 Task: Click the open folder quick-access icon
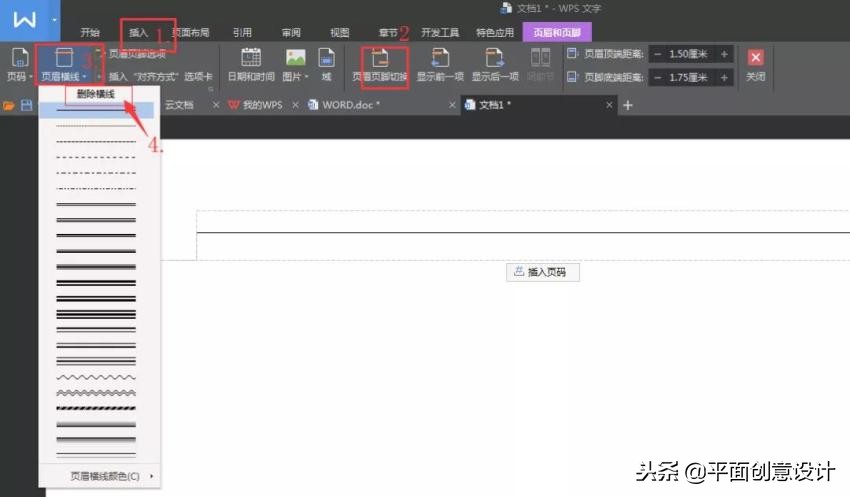click(9, 106)
